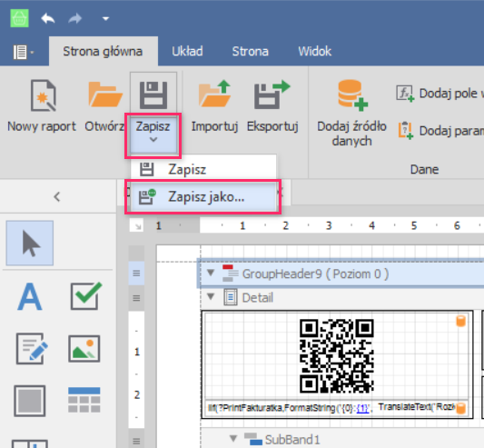Select the Check Box tool in toolbox
Viewport: 484px width, 448px height.
(85, 296)
